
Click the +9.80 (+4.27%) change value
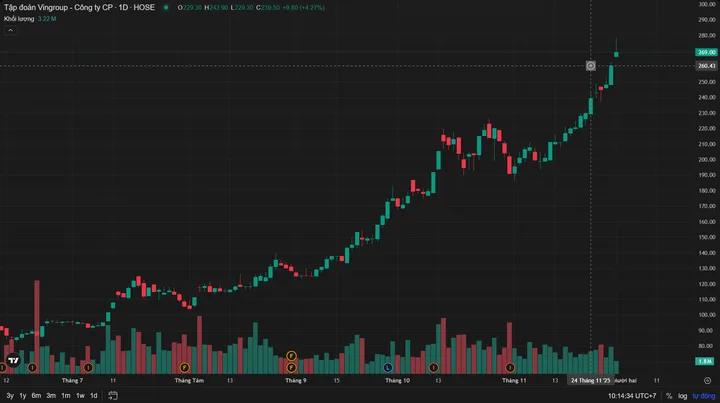coord(304,7)
